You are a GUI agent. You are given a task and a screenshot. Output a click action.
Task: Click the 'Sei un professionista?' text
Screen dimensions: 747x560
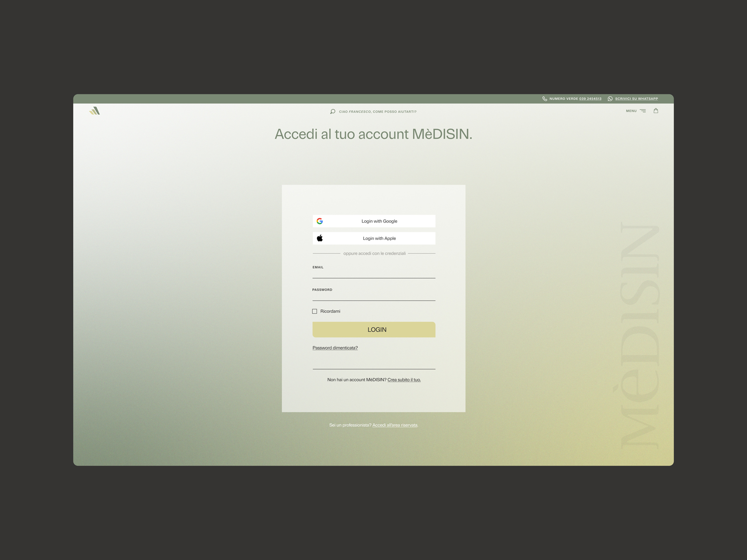click(350, 425)
